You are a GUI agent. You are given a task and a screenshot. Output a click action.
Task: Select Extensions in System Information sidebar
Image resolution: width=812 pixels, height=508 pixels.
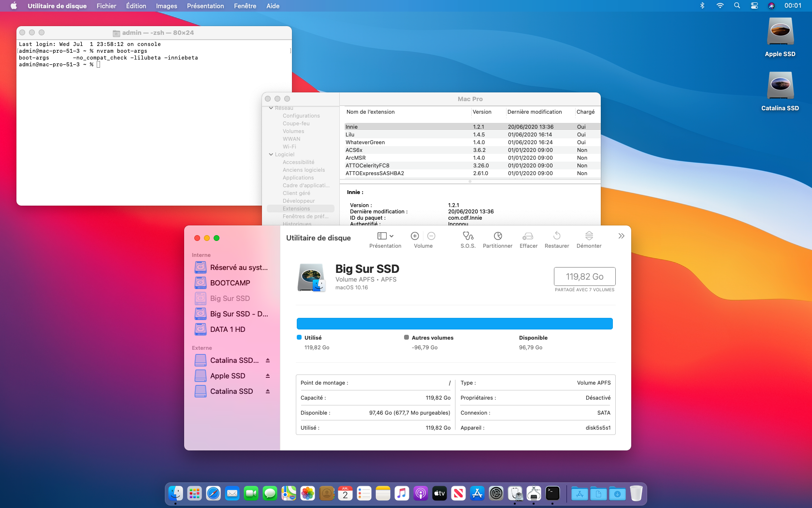tap(301, 209)
